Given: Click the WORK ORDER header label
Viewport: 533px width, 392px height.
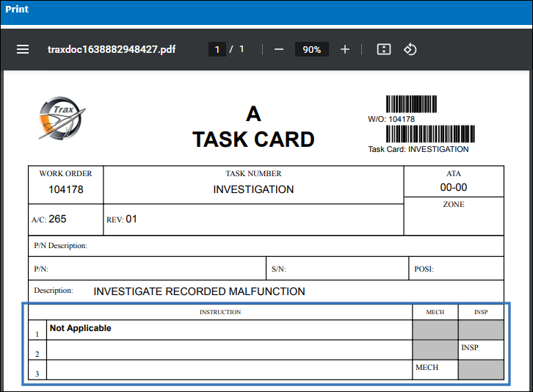Looking at the screenshot, I should (65, 174).
